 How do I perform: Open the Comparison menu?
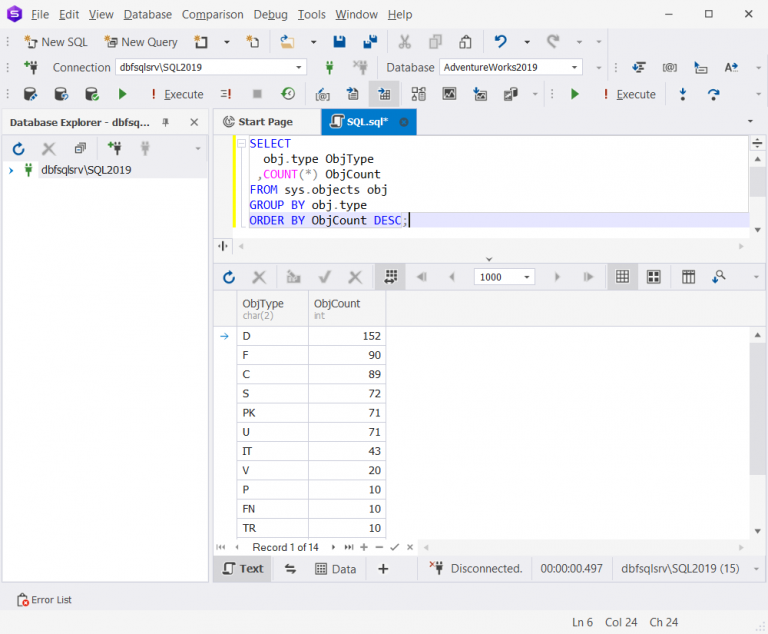[x=213, y=15]
